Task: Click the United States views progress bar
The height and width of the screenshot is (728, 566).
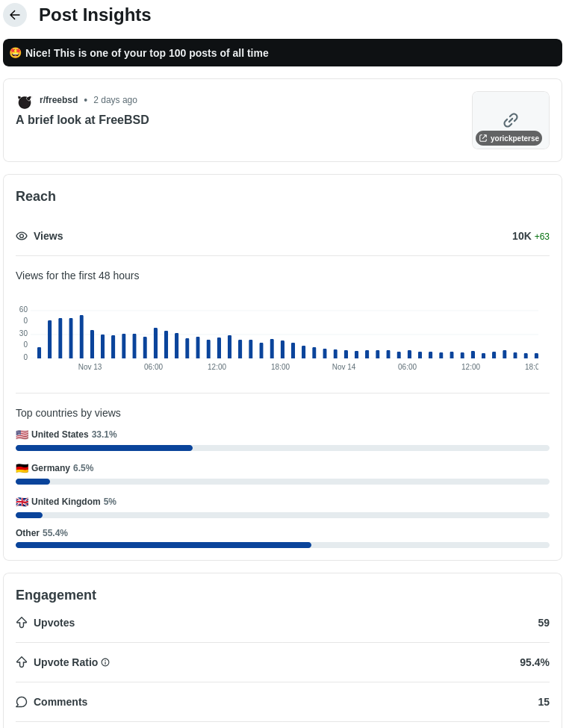Action: coord(282,448)
